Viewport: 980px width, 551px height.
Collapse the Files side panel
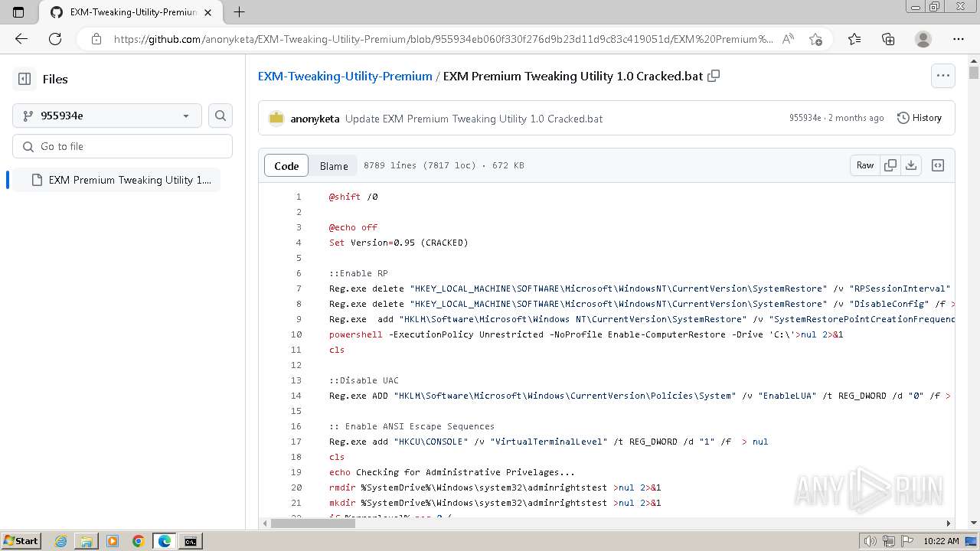pos(24,79)
